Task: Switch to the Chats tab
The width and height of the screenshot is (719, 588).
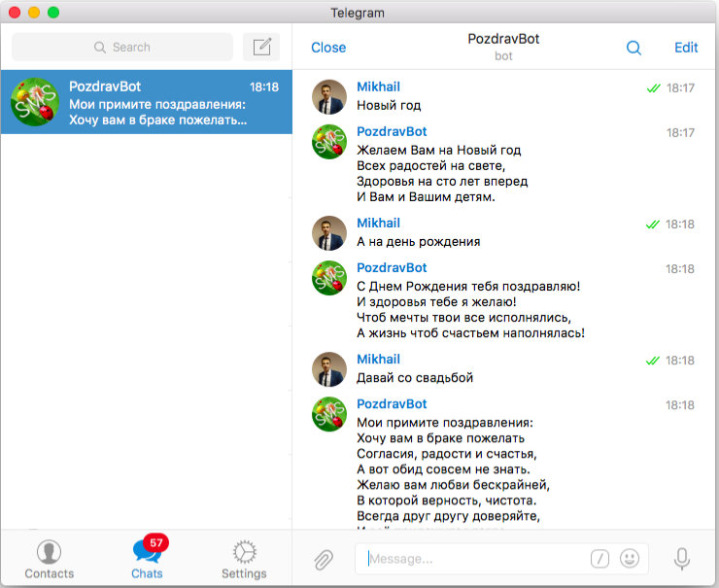Action: click(147, 559)
